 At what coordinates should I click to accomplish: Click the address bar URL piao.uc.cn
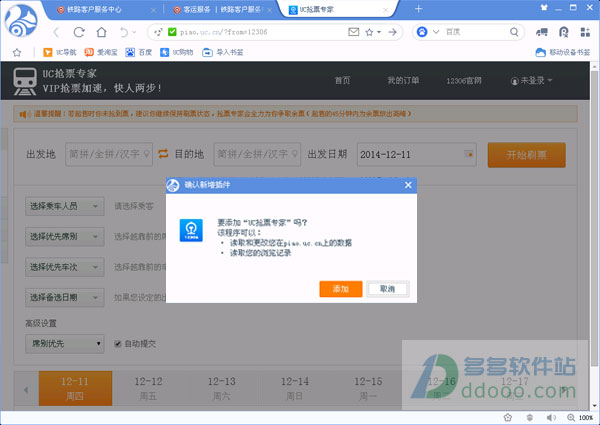tap(223, 32)
